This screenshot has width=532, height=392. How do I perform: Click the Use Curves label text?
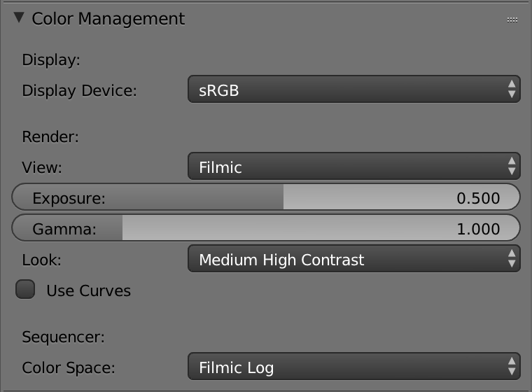[88, 290]
